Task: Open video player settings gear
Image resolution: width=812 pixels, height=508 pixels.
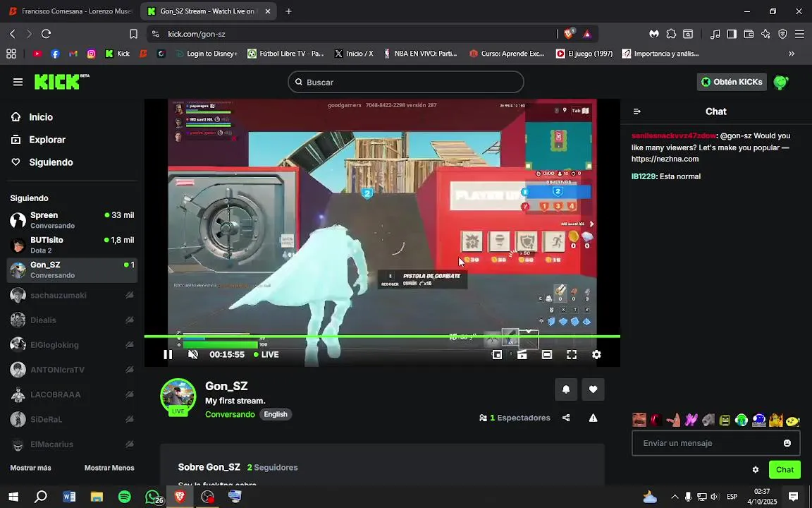Action: (596, 355)
